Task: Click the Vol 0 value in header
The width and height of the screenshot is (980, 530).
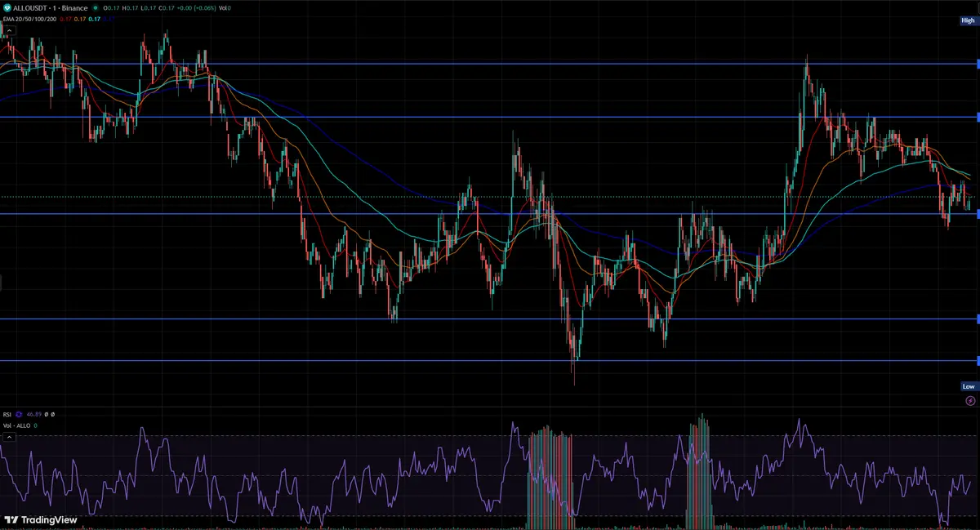Action: pos(225,8)
